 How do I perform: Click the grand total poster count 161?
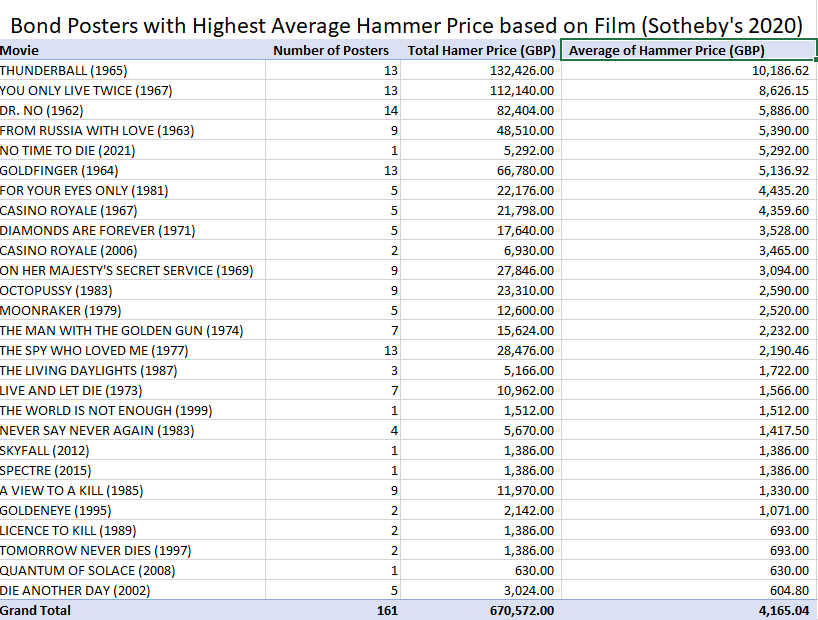click(x=387, y=611)
